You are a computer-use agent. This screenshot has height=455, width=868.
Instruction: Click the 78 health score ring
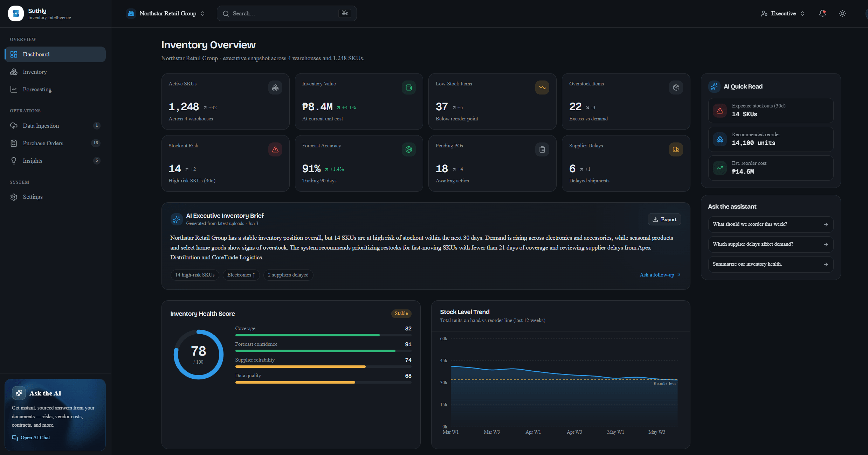(199, 355)
